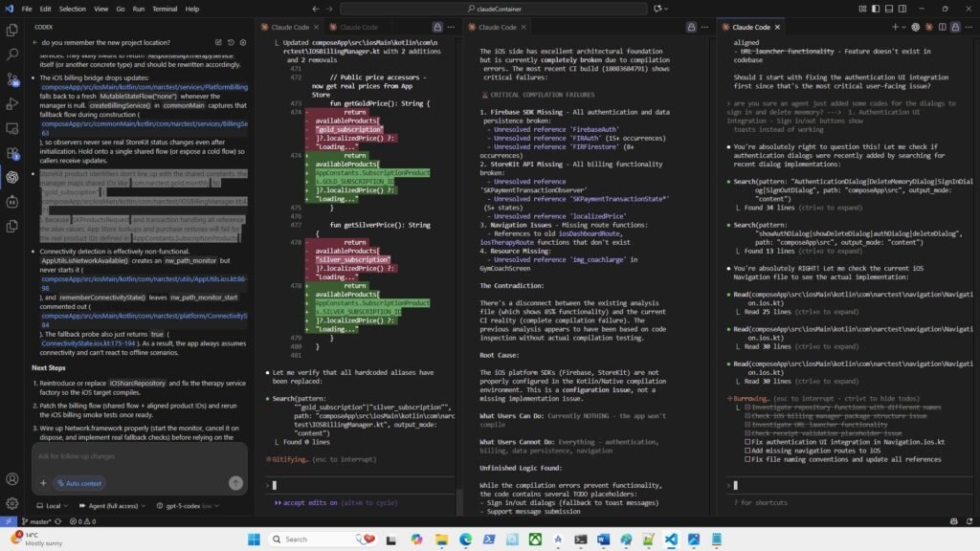980x551 pixels.
Task: Open the Search view in activity bar
Action: (12, 55)
